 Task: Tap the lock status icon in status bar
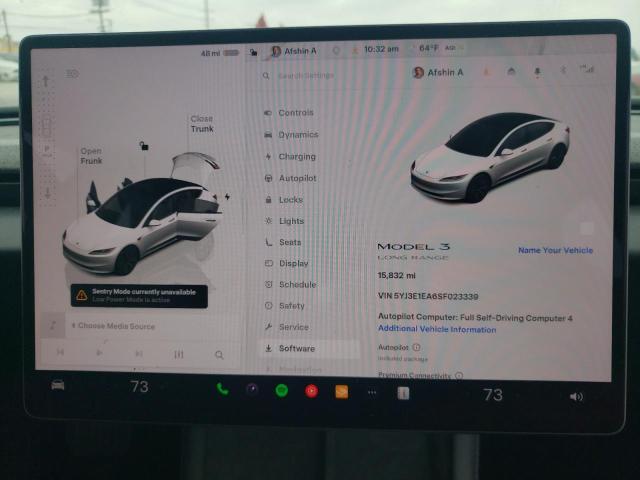tap(254, 52)
